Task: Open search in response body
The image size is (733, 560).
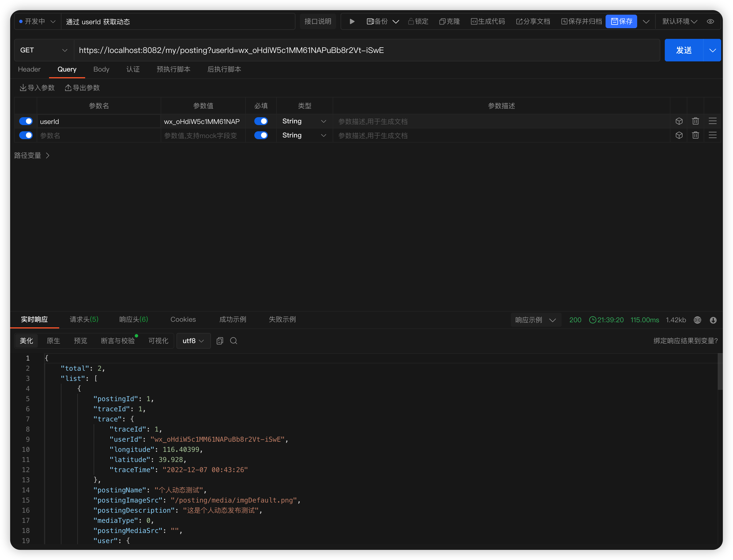Action: [233, 341]
